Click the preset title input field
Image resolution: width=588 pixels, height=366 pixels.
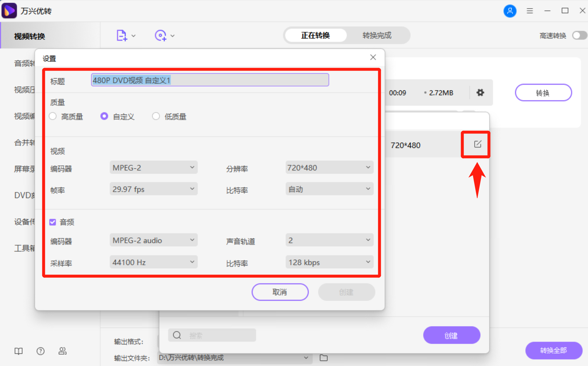(210, 80)
